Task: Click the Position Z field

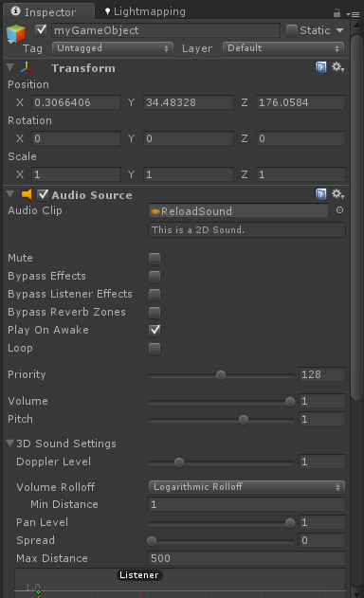Action: (x=300, y=102)
